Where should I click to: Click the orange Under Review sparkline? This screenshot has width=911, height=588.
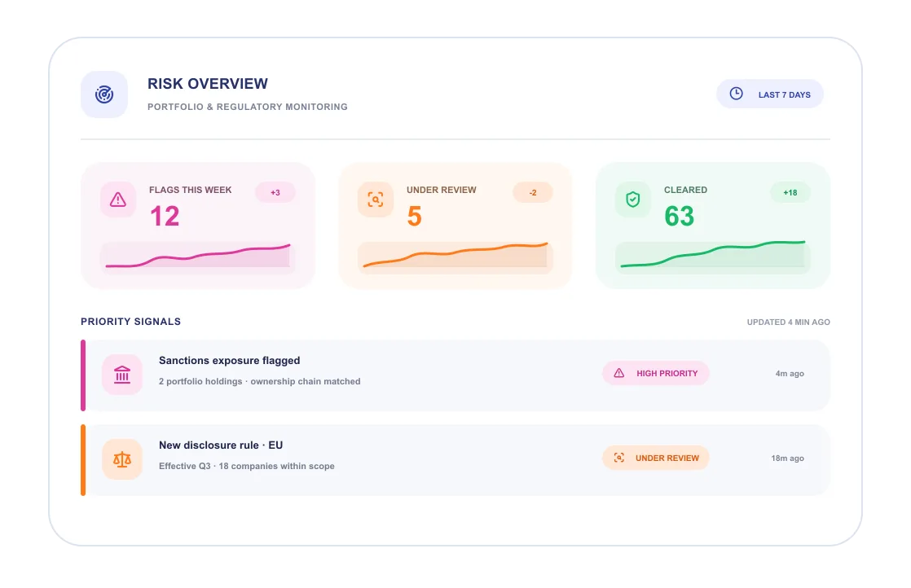coord(455,257)
